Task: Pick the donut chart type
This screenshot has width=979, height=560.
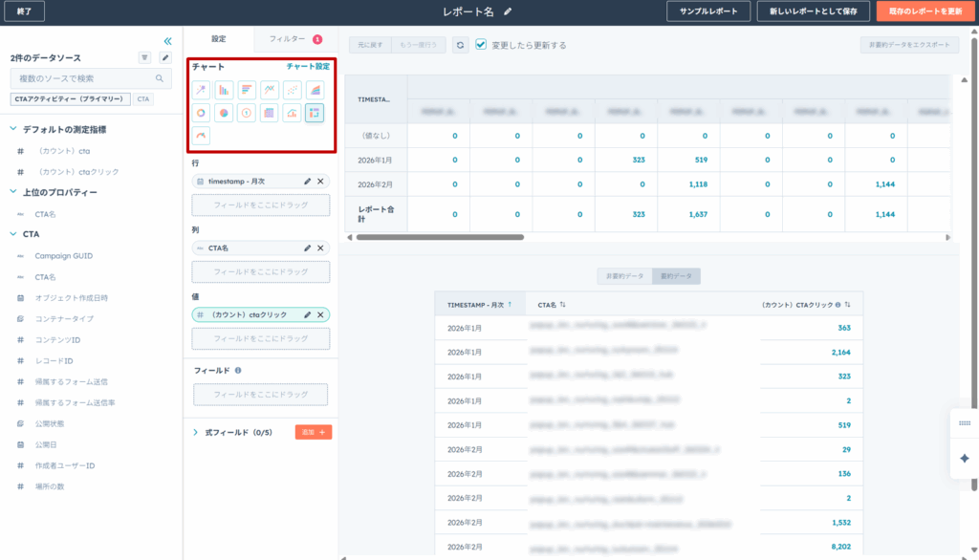Action: tap(201, 113)
